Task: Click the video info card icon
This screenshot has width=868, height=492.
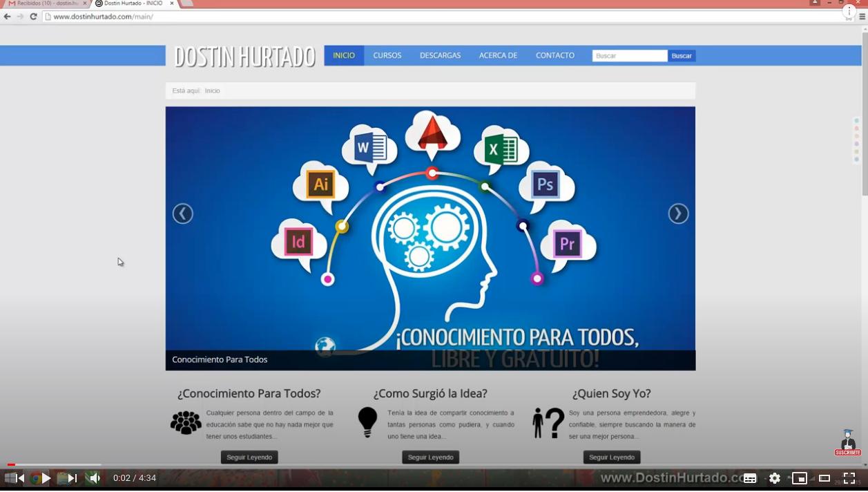Action: (849, 12)
